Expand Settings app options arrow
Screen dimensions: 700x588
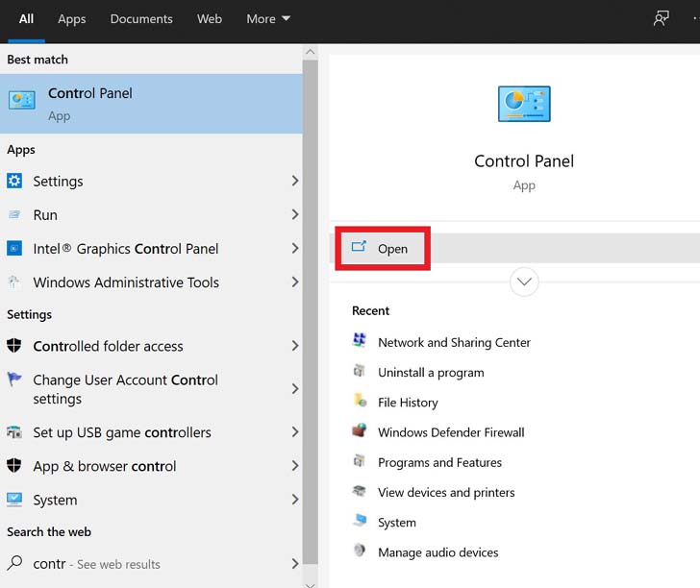294,181
